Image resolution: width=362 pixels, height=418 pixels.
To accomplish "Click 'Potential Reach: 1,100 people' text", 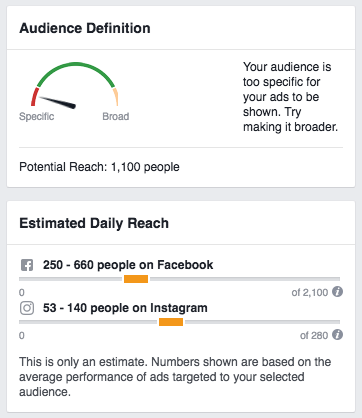I will click(x=99, y=167).
